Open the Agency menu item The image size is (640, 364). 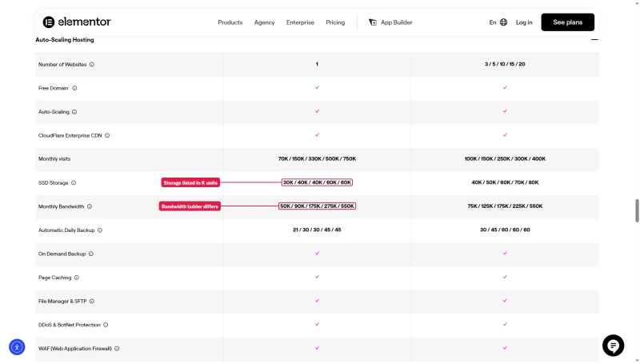tap(265, 22)
